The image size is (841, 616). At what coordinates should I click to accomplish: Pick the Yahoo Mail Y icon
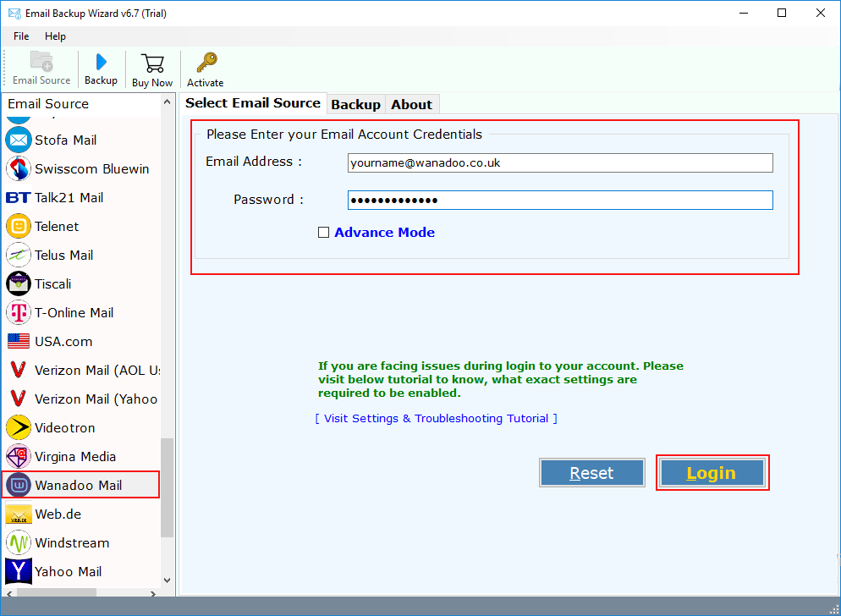[x=19, y=572]
